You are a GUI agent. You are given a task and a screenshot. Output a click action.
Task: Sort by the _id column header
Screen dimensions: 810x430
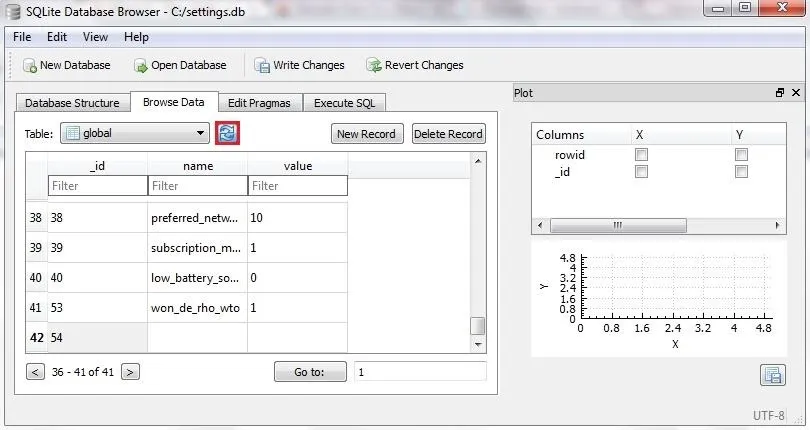click(98, 165)
